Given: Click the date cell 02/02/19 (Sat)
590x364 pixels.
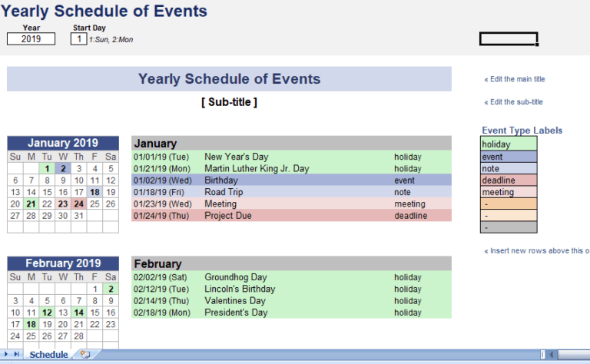Looking at the screenshot, I should pos(160,277).
